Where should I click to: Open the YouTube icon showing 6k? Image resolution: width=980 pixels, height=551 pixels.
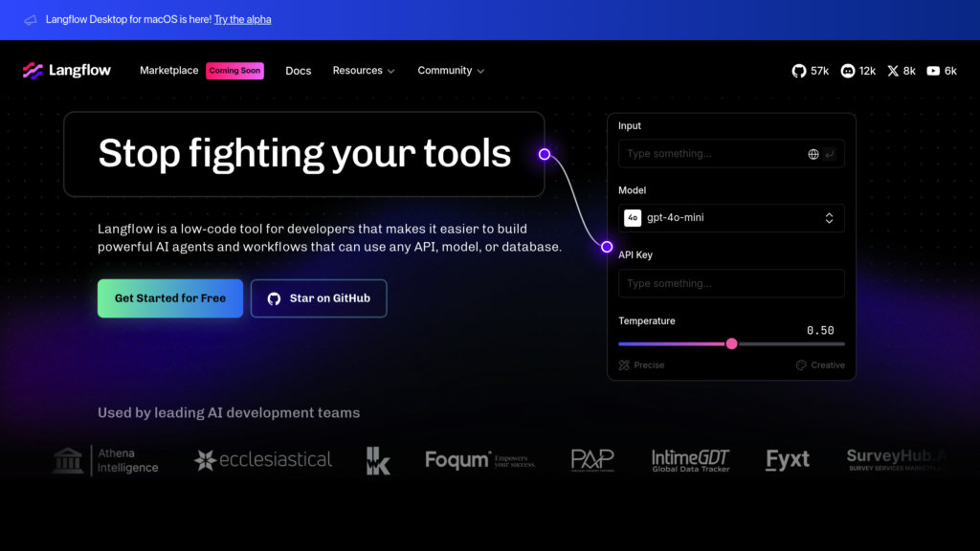pos(933,71)
